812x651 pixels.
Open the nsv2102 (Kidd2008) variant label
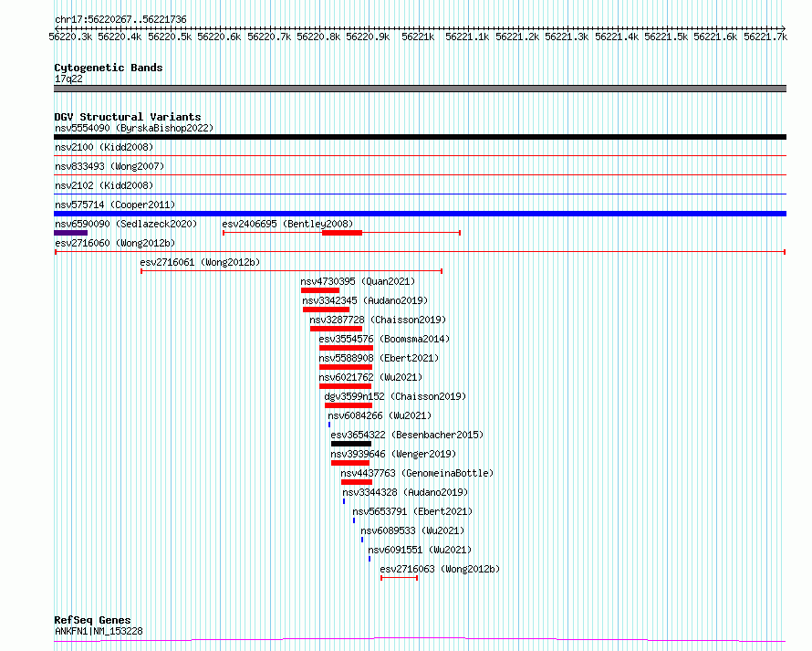click(x=104, y=185)
